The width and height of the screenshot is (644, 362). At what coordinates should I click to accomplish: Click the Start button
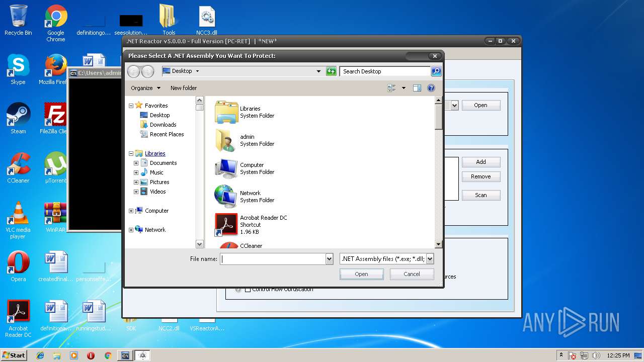click(14, 355)
